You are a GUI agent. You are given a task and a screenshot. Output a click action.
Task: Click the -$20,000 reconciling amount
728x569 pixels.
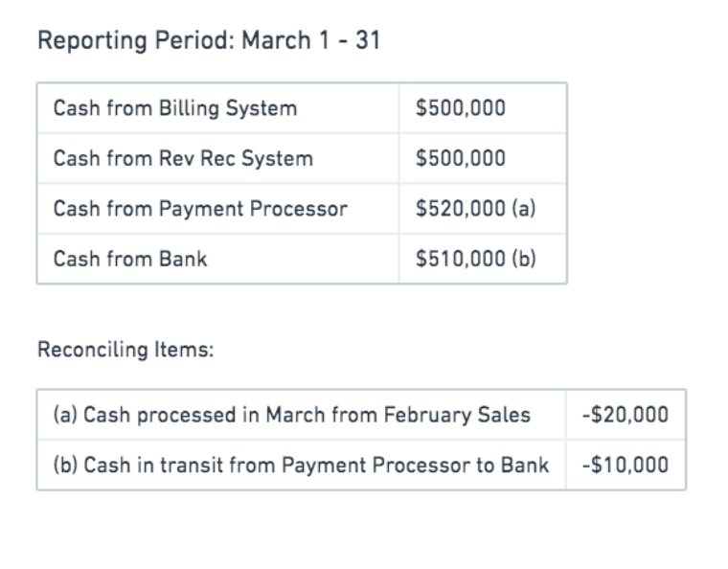point(626,415)
